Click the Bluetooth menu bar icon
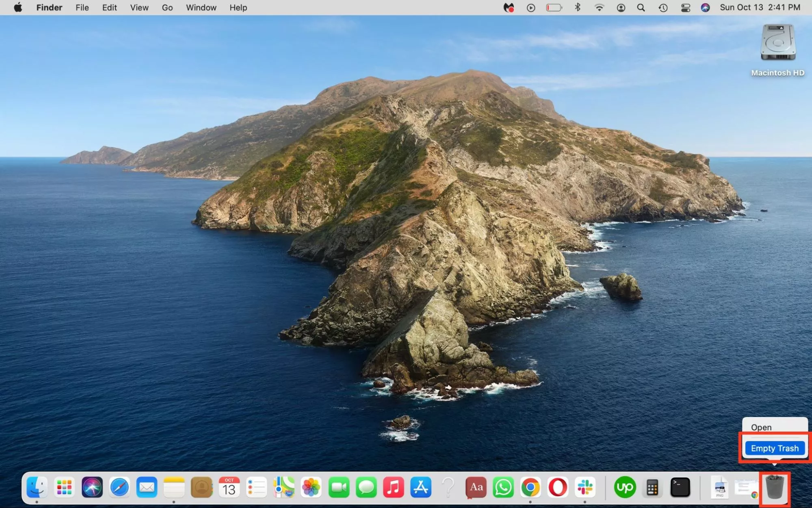The height and width of the screenshot is (508, 812). pyautogui.click(x=577, y=7)
